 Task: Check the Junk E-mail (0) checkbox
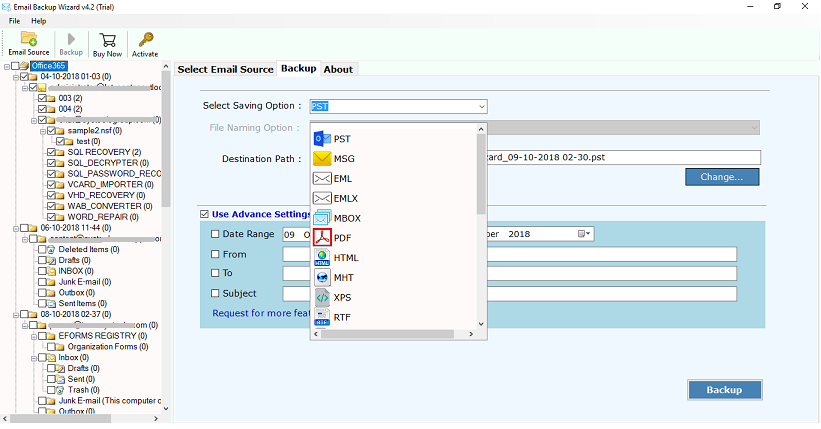42,282
